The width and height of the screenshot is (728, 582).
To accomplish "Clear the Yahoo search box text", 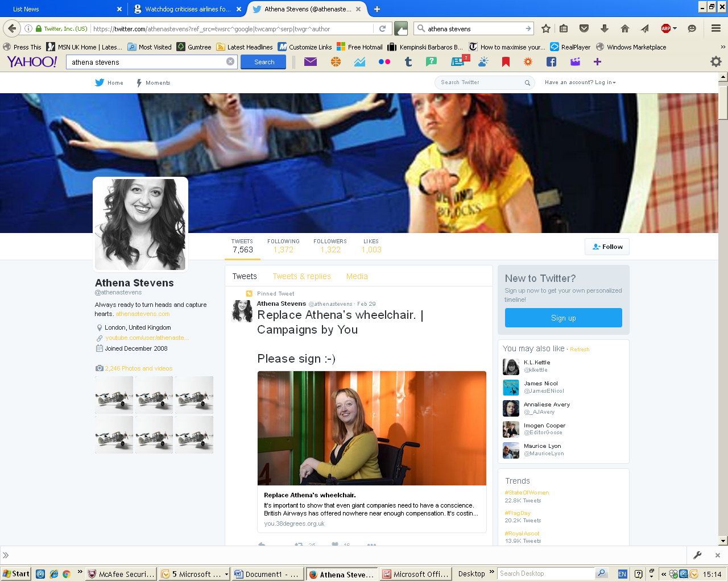I will click(230, 62).
